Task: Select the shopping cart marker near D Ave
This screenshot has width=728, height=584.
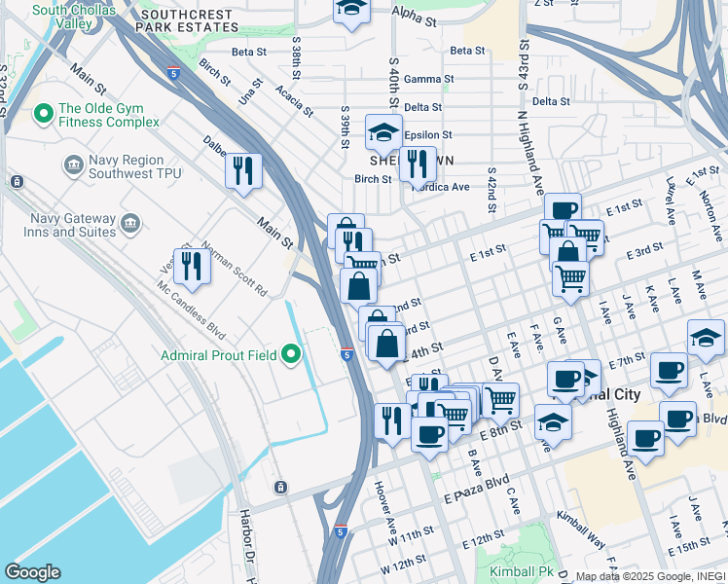Action: (x=500, y=403)
